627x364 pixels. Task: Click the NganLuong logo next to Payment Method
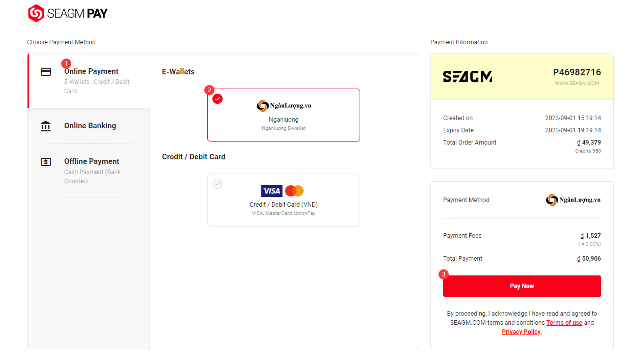pyautogui.click(x=573, y=200)
